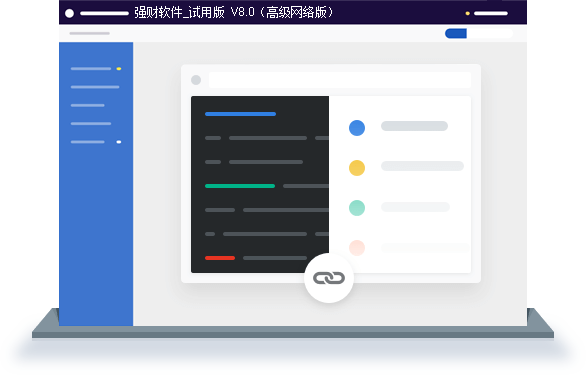Click the yellow indicator on first sidebar item
Image resolution: width=586 pixels, height=375 pixels.
118,69
